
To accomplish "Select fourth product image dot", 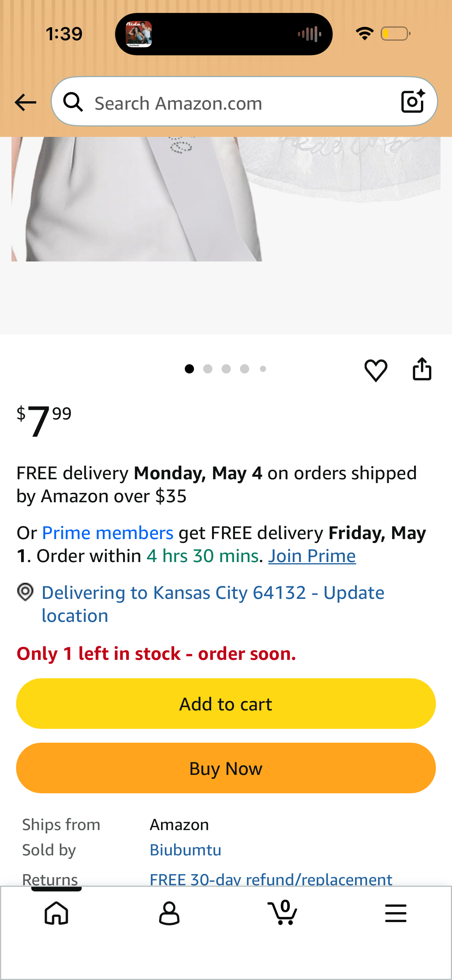I will click(245, 369).
